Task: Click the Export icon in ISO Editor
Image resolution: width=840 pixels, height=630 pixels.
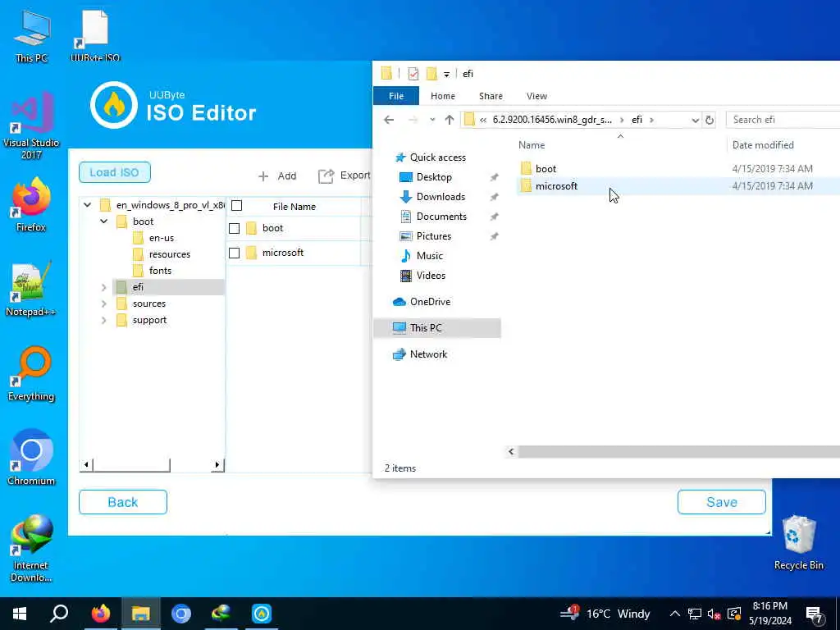Action: coord(326,176)
